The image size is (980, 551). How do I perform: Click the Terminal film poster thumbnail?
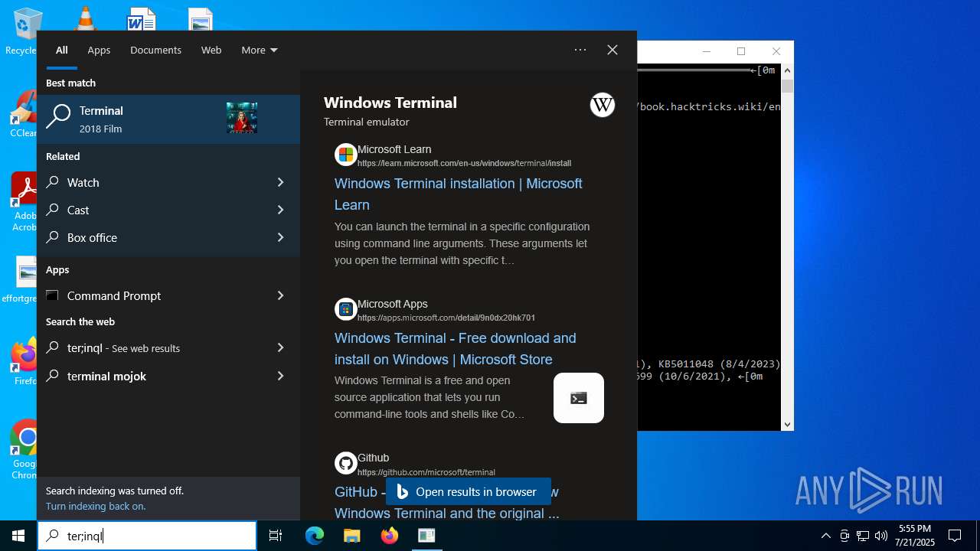[x=242, y=119]
